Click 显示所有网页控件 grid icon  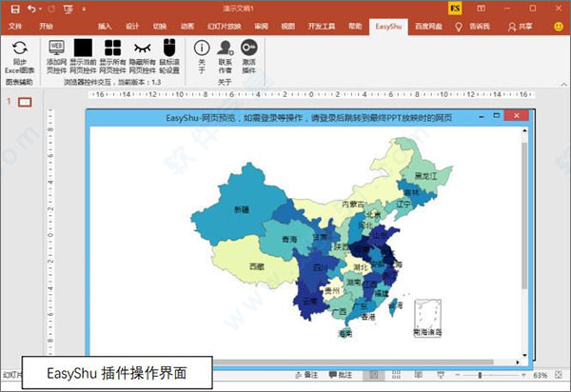coord(113,48)
